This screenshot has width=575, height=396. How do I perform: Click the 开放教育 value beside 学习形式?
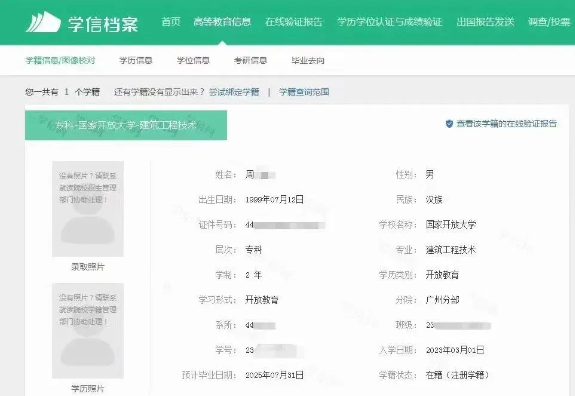point(262,300)
